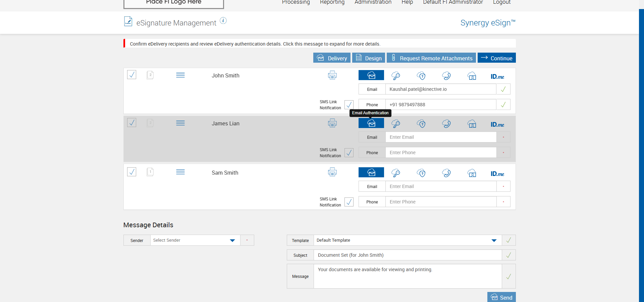This screenshot has height=302, width=644.
Task: Click reorder handle for James Lian
Action: tap(180, 123)
